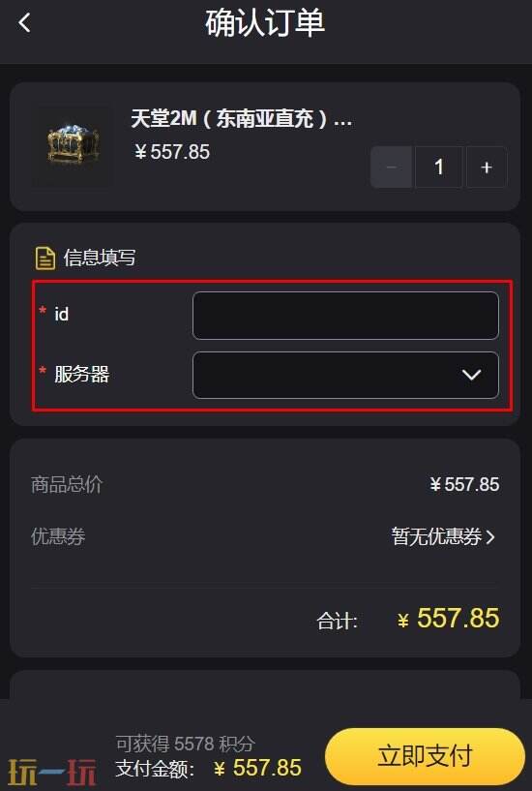Screen dimensions: 532x791
Task: Click the chevron arrow in 服务器 selector
Action: click(x=472, y=375)
